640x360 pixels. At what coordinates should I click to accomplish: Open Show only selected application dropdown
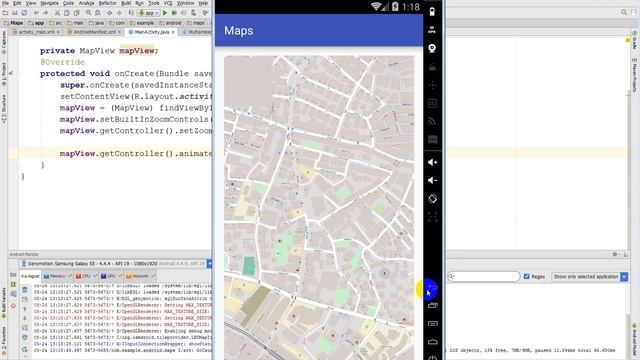(590, 276)
